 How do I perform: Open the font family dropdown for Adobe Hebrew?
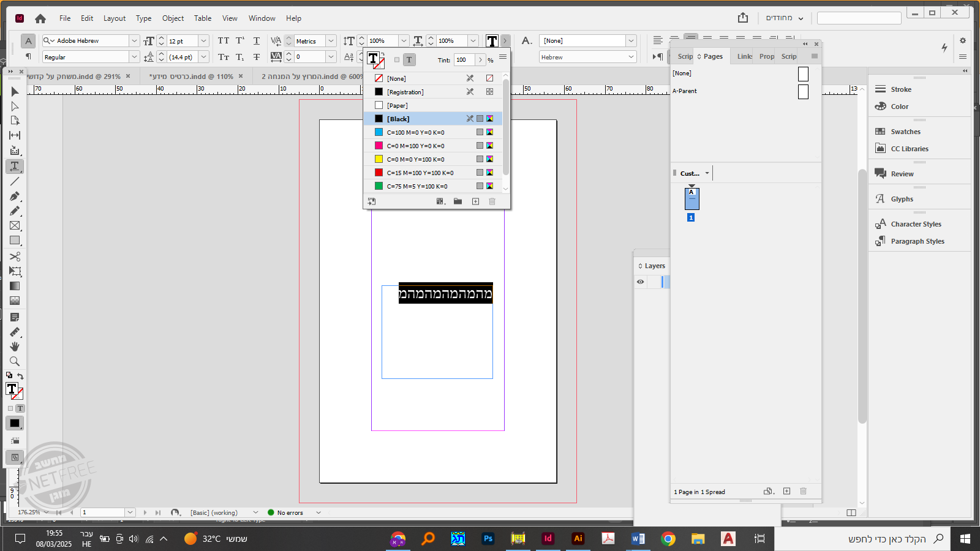pos(134,40)
